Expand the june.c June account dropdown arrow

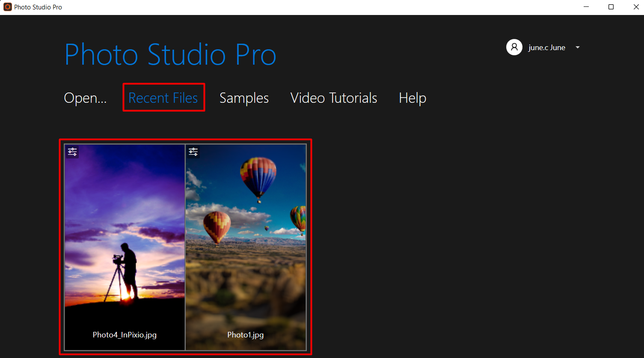click(x=577, y=48)
